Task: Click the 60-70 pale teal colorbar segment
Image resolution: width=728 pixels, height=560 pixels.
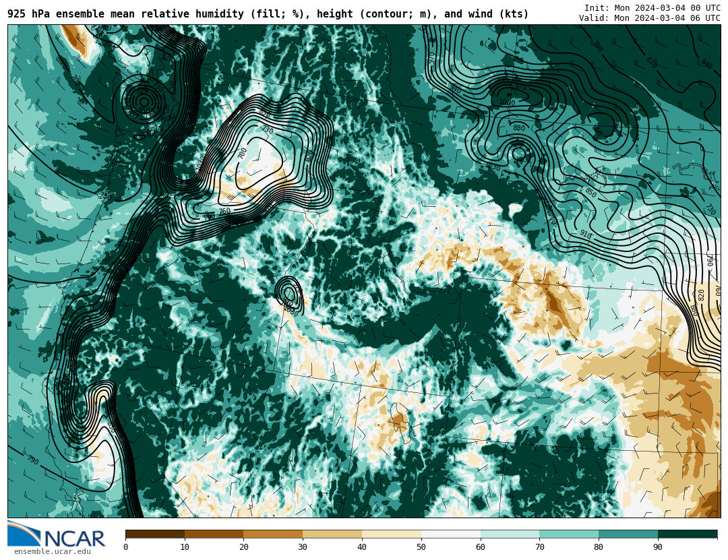Action: pyautogui.click(x=510, y=534)
